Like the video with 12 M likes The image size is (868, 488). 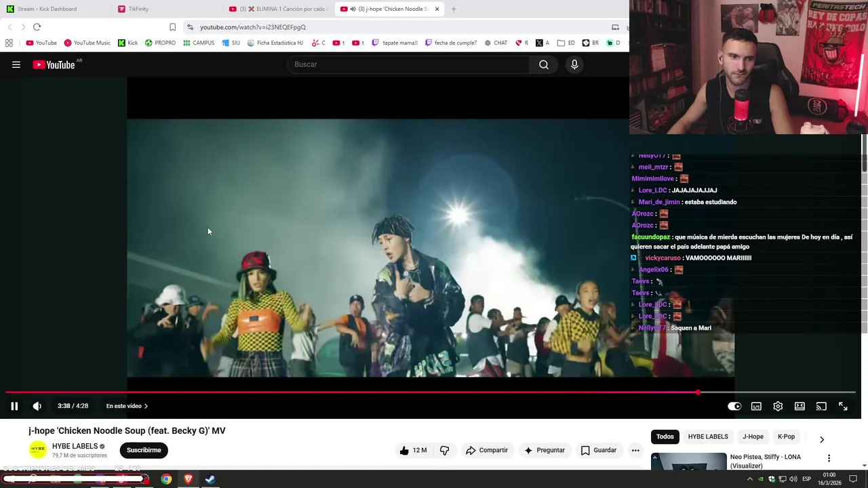pyautogui.click(x=413, y=450)
